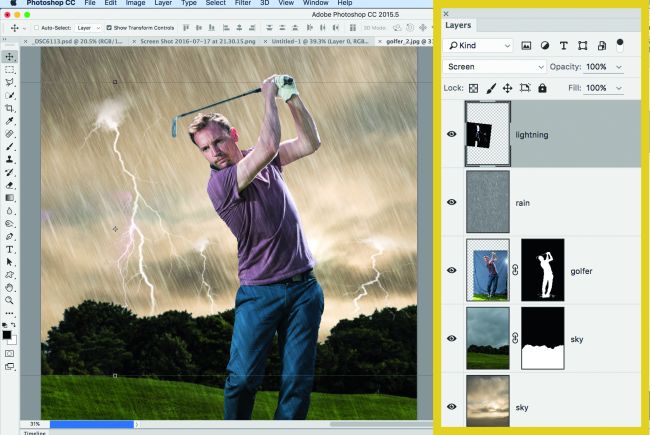Select the Brush tool

click(9, 146)
